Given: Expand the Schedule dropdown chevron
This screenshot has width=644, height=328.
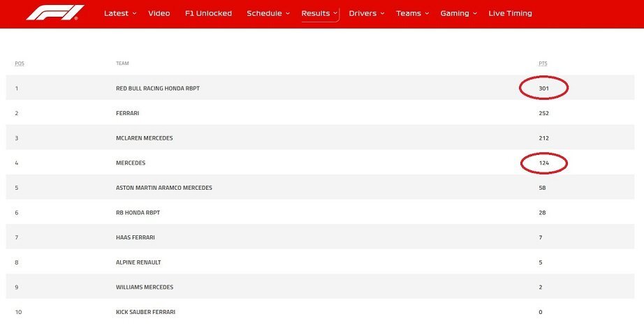Looking at the screenshot, I should point(288,13).
